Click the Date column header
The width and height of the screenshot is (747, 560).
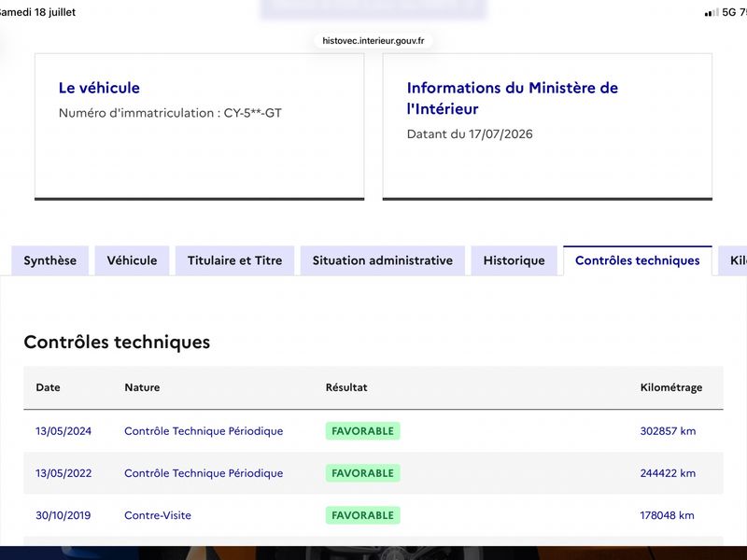coord(49,387)
